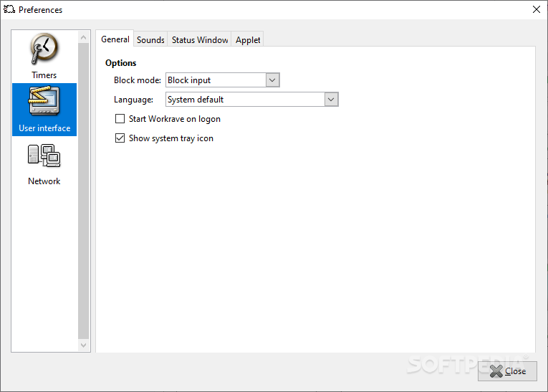Click the sidebar scroll down arrow

click(x=84, y=345)
